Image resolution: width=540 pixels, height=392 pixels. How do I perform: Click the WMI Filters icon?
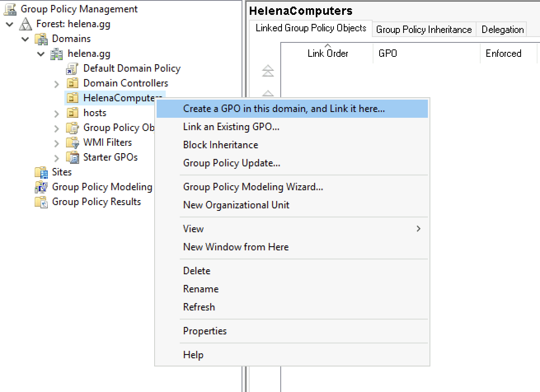tap(73, 143)
